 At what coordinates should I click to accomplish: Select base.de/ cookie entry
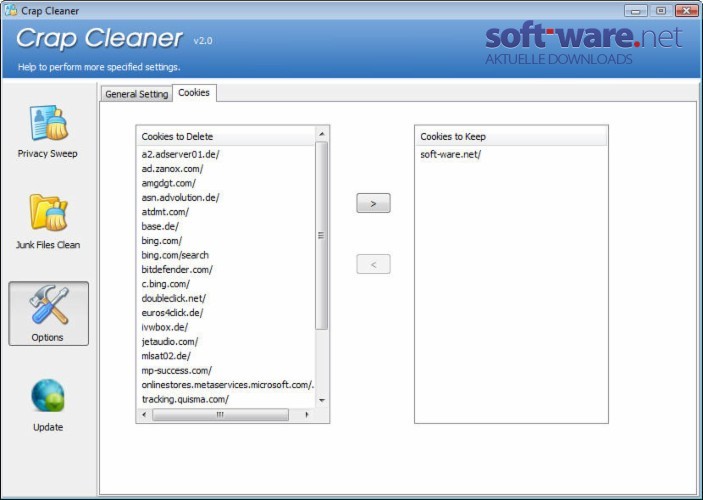coord(160,226)
